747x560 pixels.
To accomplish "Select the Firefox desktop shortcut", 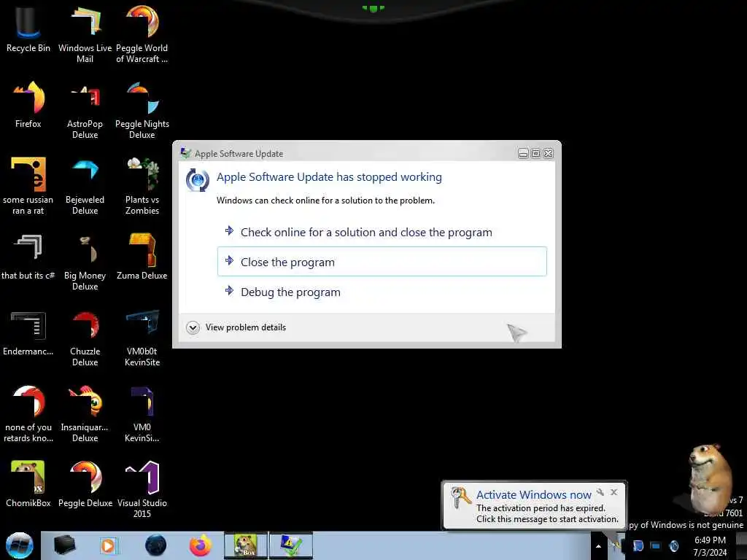I will pos(28,105).
